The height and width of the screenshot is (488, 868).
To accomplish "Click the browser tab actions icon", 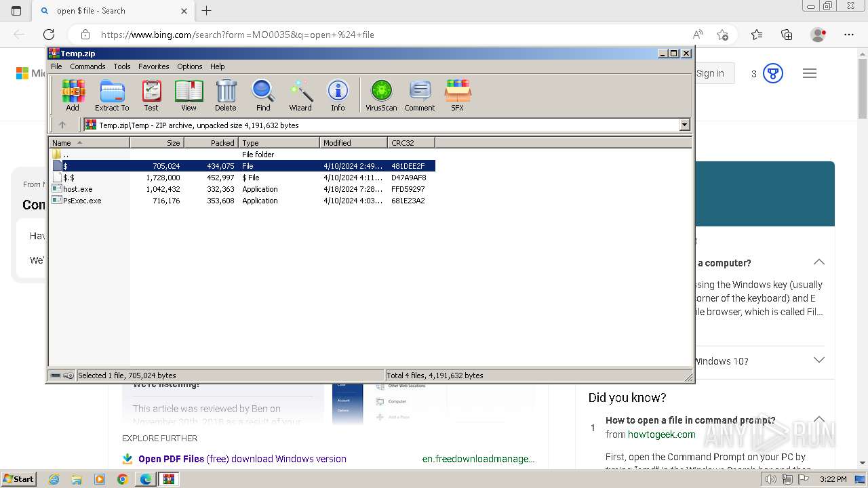I will pyautogui.click(x=16, y=11).
